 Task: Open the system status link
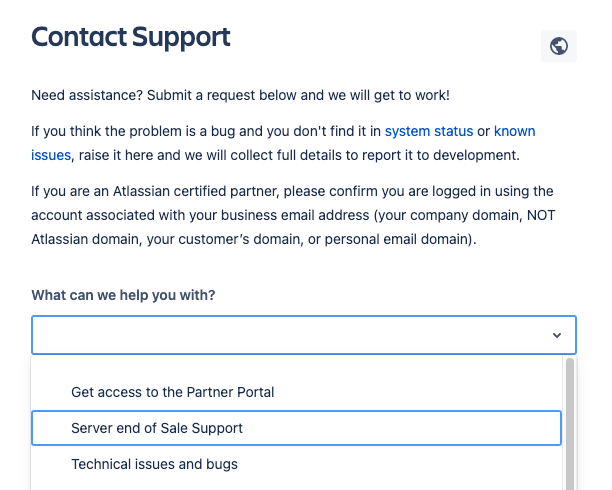tap(429, 131)
